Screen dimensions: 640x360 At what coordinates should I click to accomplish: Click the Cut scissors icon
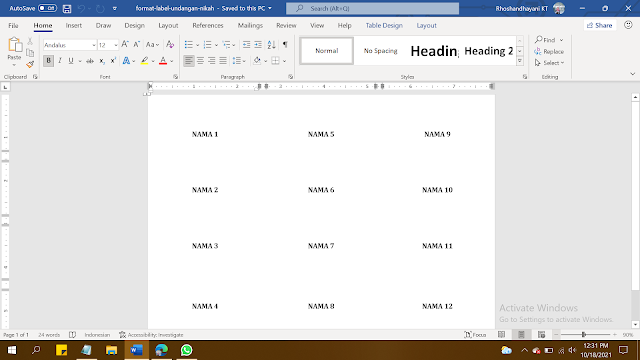[x=30, y=41]
